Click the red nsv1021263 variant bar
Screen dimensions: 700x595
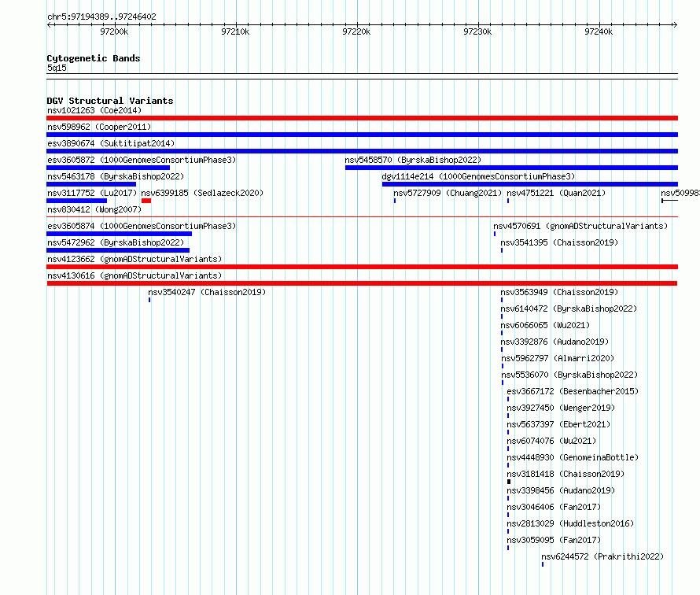click(x=362, y=118)
